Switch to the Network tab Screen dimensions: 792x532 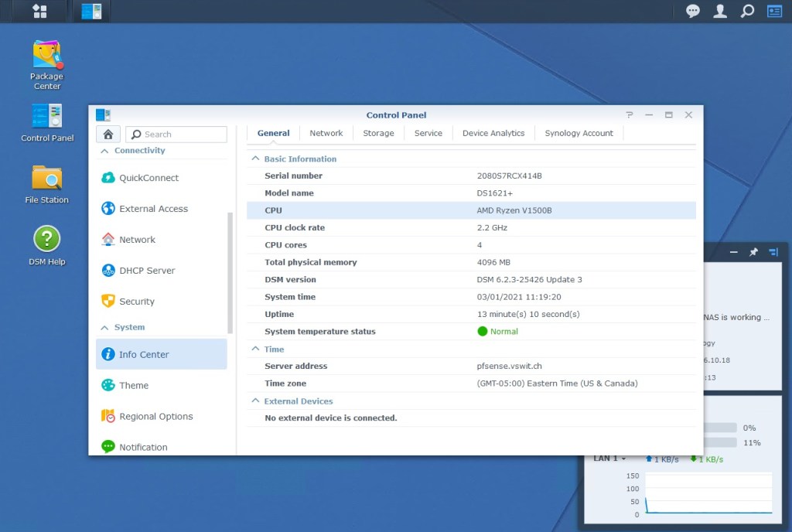pos(326,133)
